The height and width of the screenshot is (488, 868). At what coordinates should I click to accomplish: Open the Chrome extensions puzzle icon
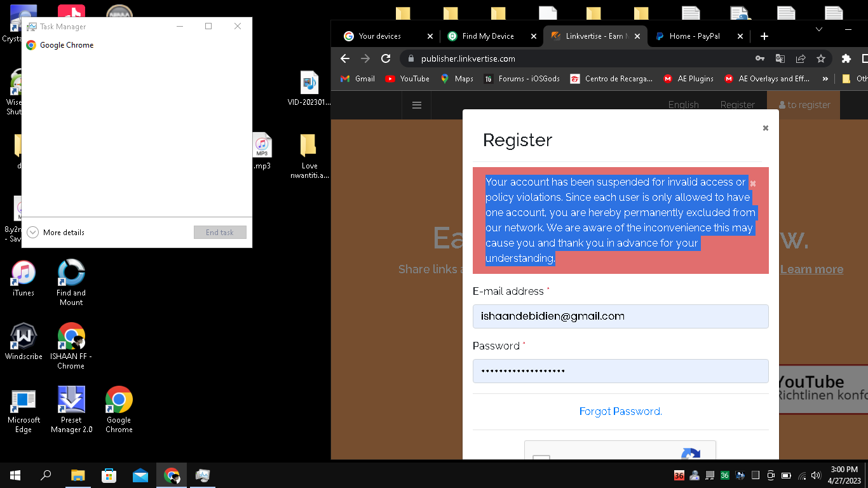(x=846, y=58)
